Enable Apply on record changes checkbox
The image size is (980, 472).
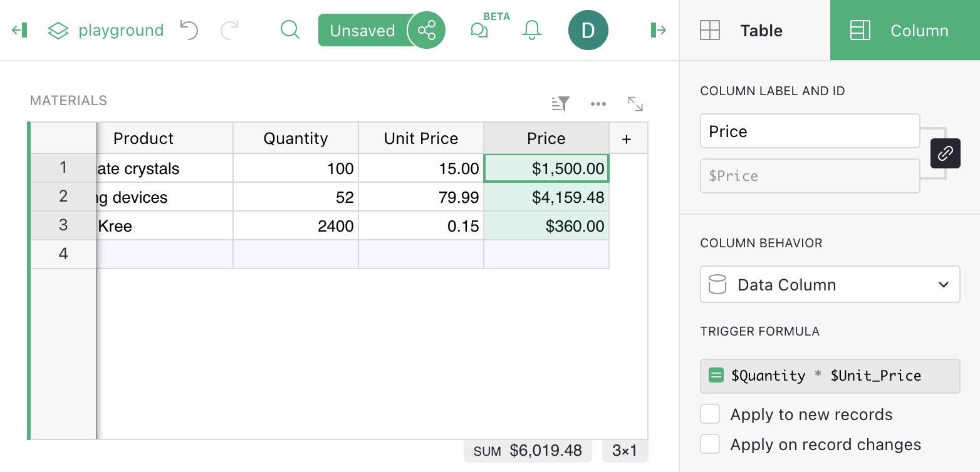pyautogui.click(x=710, y=444)
